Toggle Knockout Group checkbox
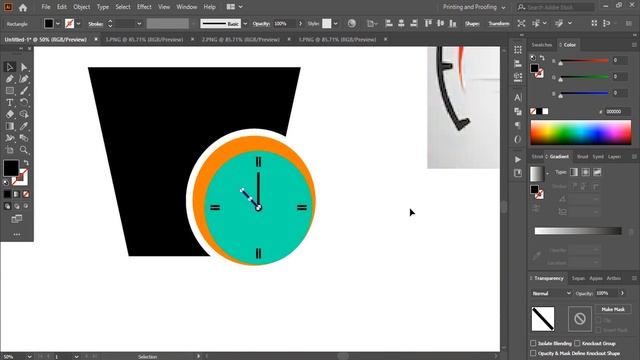The image size is (640, 360). 577,343
